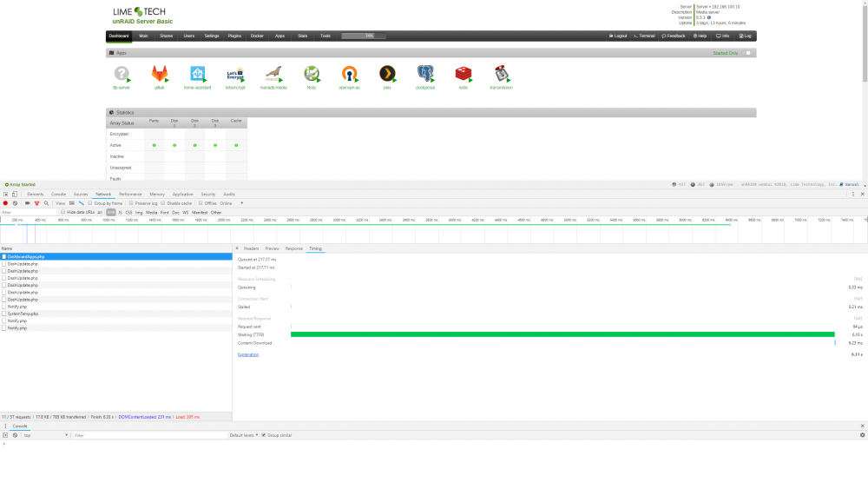This screenshot has height=489, width=868.
Task: Click in the console Filter input field
Action: pyautogui.click(x=149, y=435)
